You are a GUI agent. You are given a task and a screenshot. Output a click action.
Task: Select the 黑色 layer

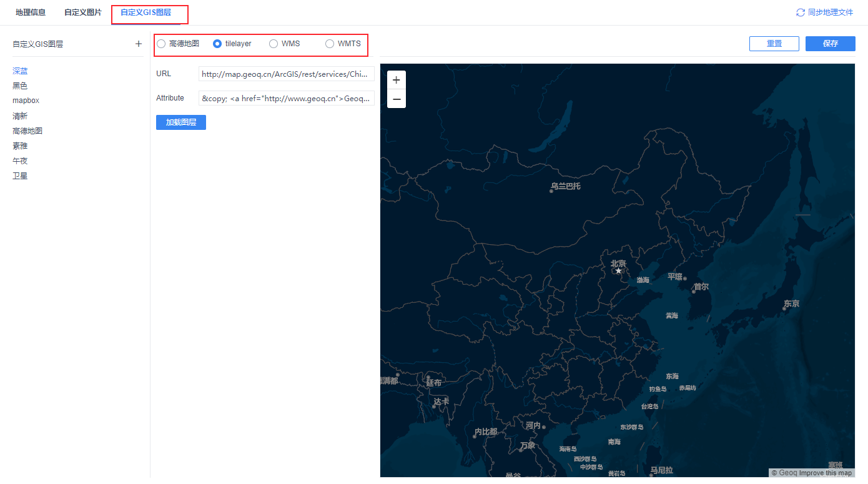20,86
